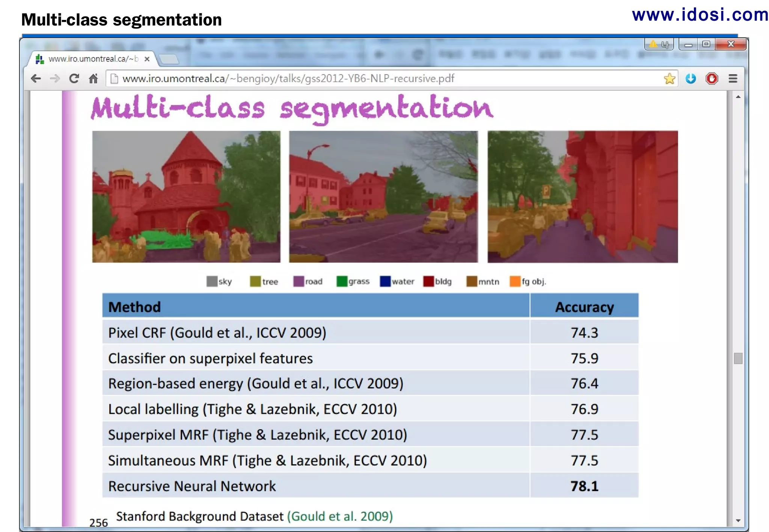Select the Local labelling (Tighe & Lazebnik) row

coord(370,409)
